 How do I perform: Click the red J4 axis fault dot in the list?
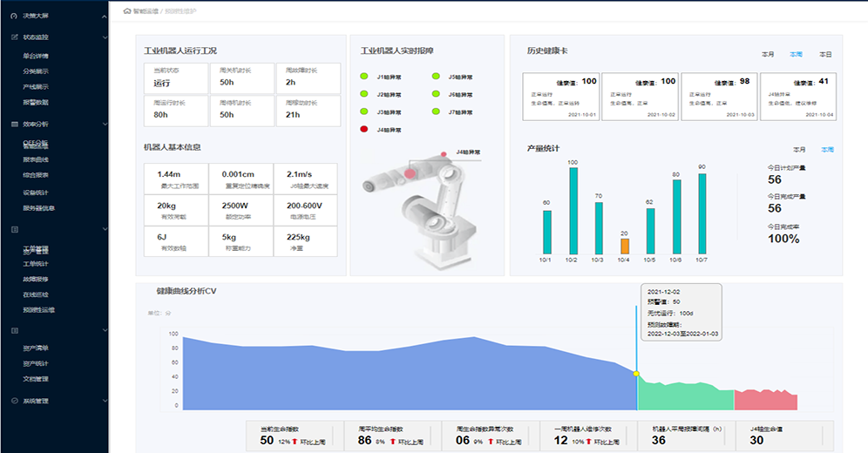[x=364, y=129]
